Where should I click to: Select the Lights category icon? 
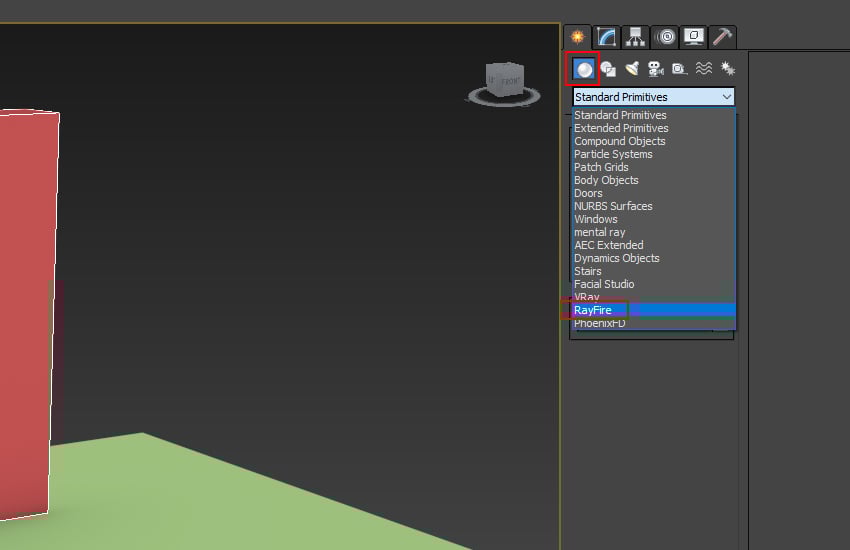[x=632, y=69]
